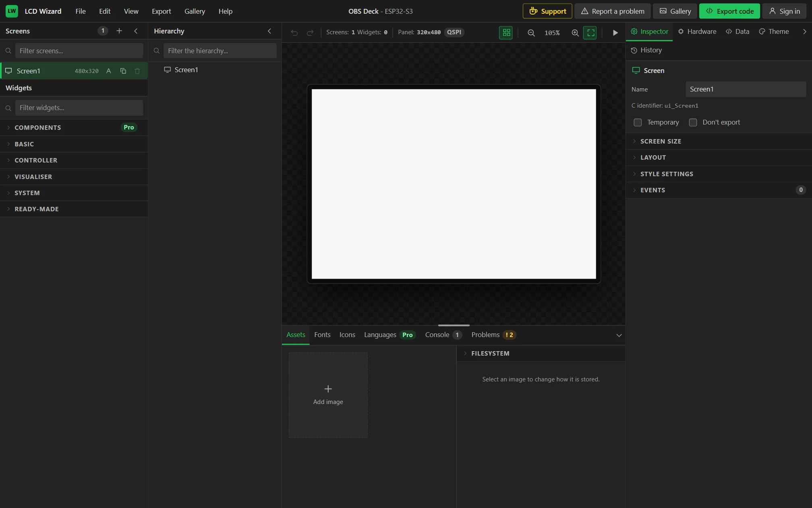Start the preview play button
The width and height of the screenshot is (812, 508).
pyautogui.click(x=615, y=33)
